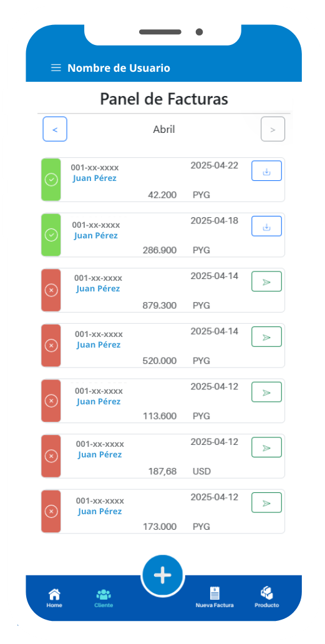Image resolution: width=325 pixels, height=644 pixels.
Task: Go to previous month with left arrow
Action: click(55, 129)
